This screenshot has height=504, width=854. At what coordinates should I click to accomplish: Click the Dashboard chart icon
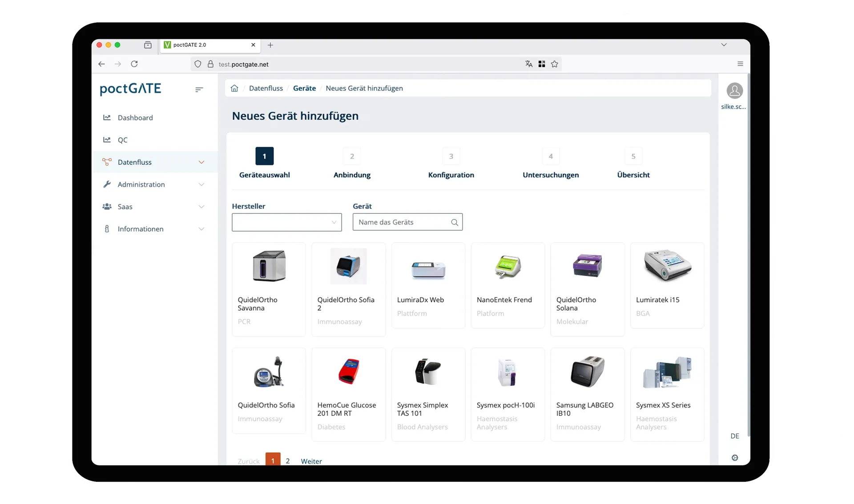point(107,117)
